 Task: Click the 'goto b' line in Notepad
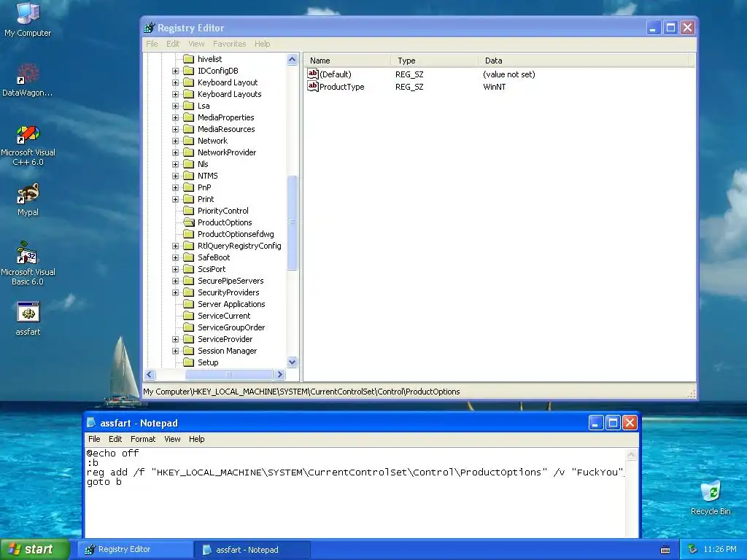point(104,482)
